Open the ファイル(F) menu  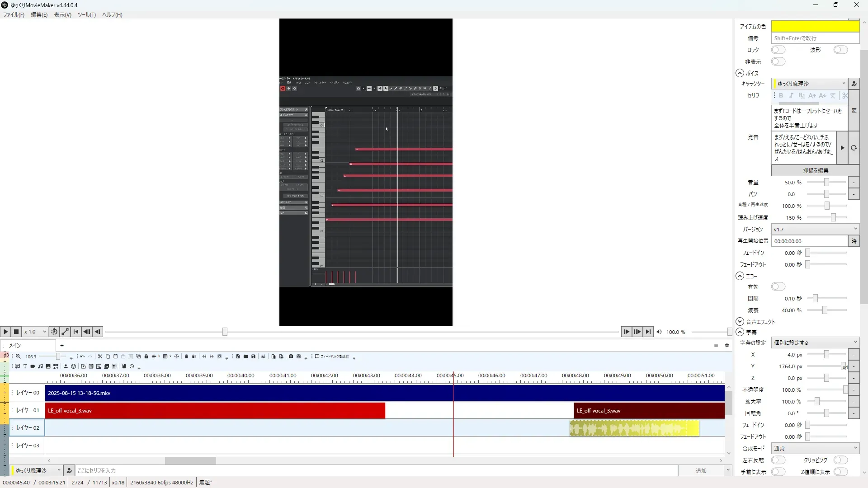click(14, 14)
